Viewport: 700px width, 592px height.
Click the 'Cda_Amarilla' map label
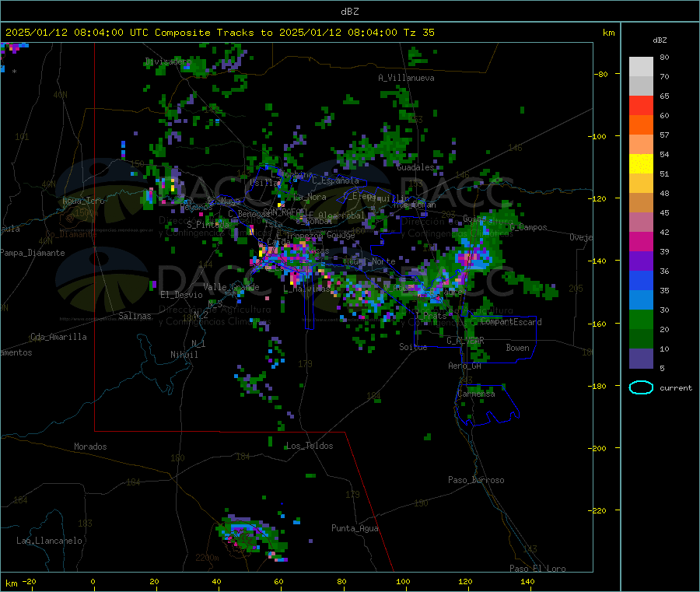coord(58,337)
